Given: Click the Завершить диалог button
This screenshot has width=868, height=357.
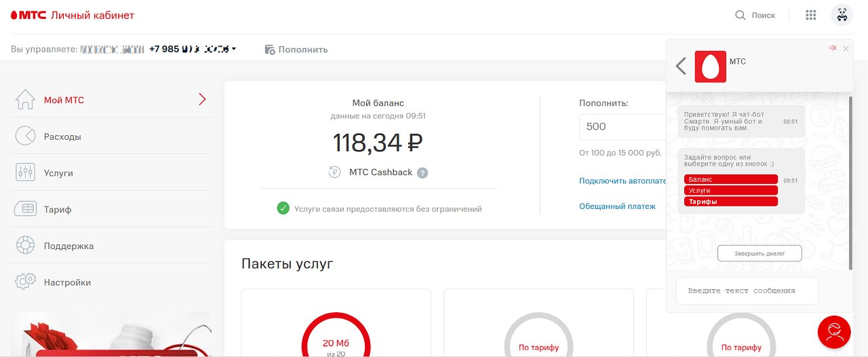Looking at the screenshot, I should [759, 253].
